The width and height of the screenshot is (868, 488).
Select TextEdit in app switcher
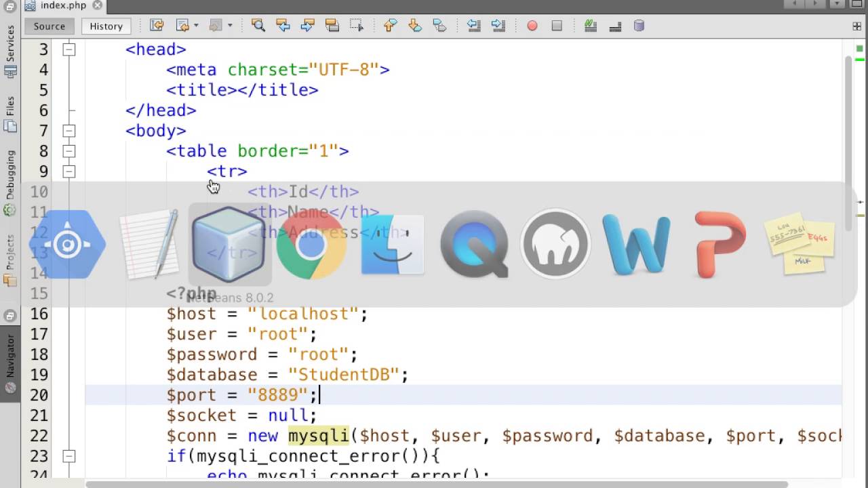tap(149, 245)
